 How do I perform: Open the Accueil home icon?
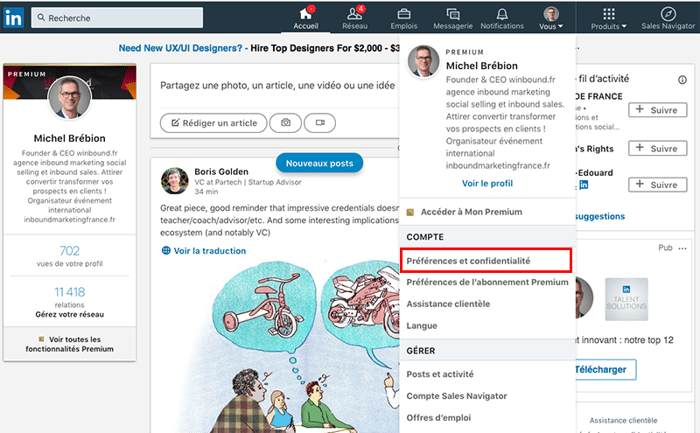pos(306,13)
